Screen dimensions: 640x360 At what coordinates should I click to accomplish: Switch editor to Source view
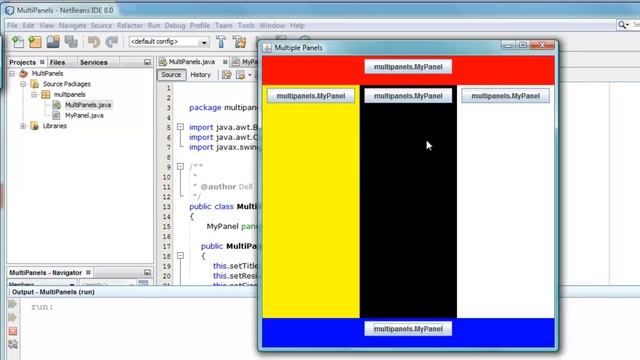(x=171, y=75)
